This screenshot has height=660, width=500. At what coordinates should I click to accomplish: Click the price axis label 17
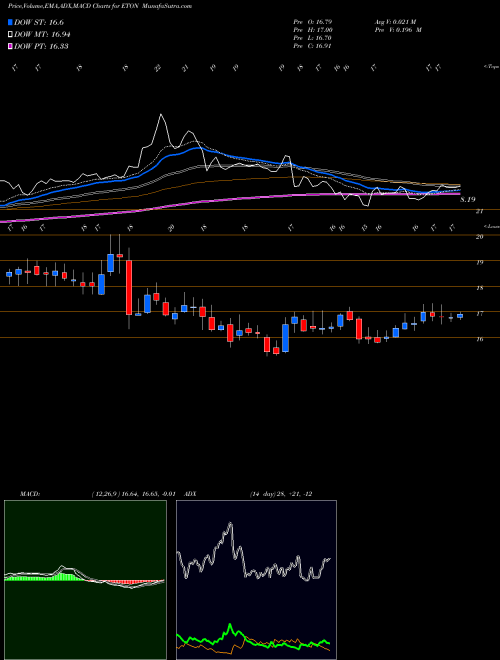coord(479,314)
